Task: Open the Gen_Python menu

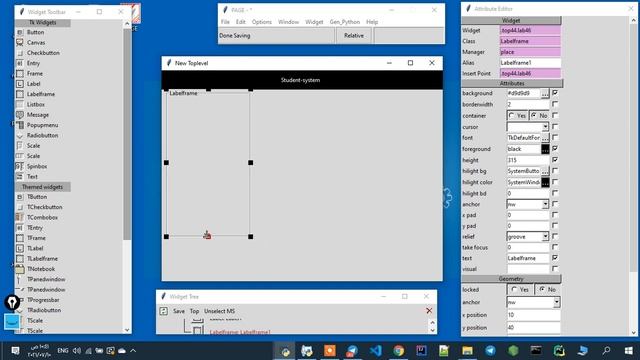Action: click(x=345, y=22)
